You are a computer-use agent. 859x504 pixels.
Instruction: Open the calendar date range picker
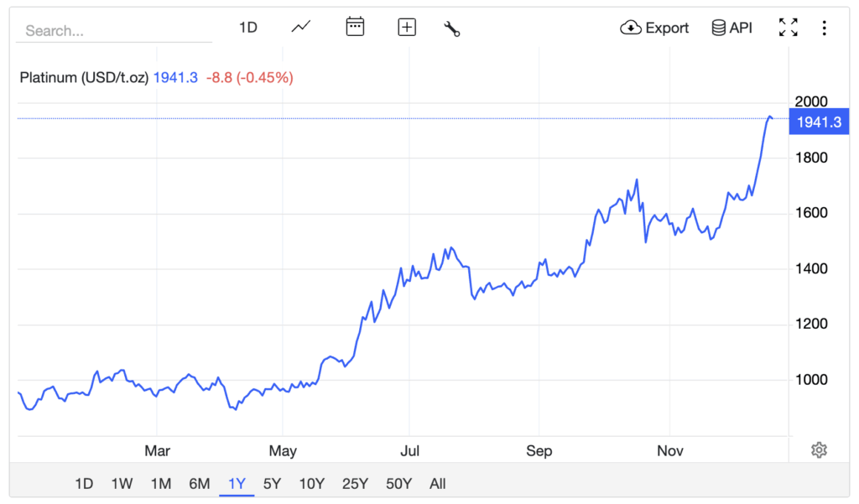[x=355, y=28]
